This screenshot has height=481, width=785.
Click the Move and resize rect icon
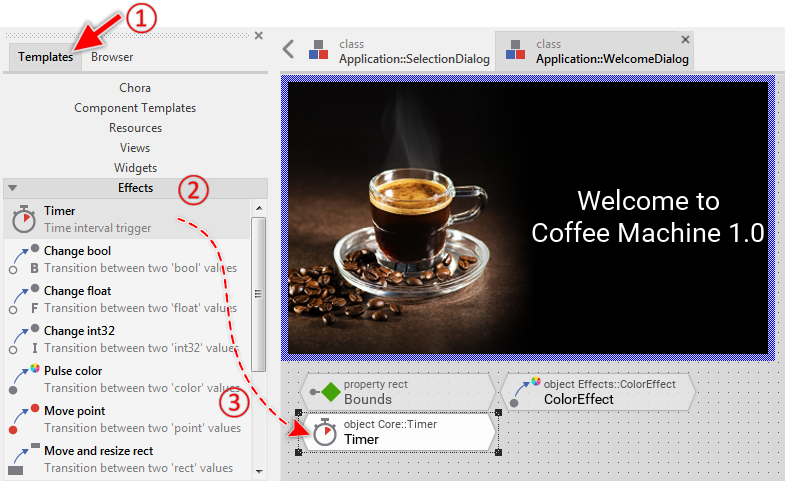[x=22, y=459]
